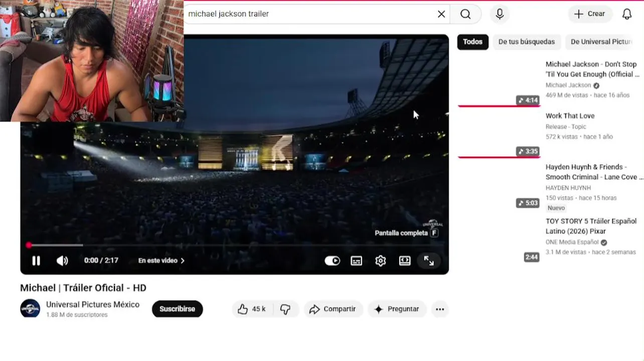
Task: Open Universal Pictures México channel avatar
Action: pos(30,309)
